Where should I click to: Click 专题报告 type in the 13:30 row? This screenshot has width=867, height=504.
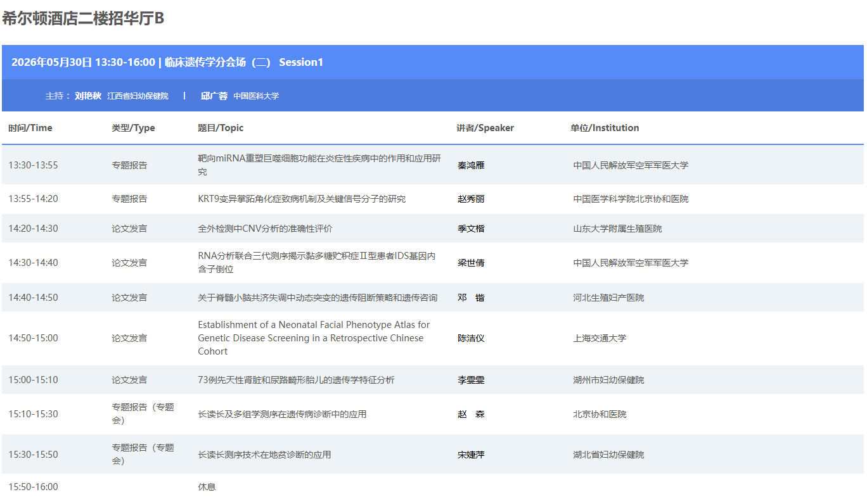point(129,165)
